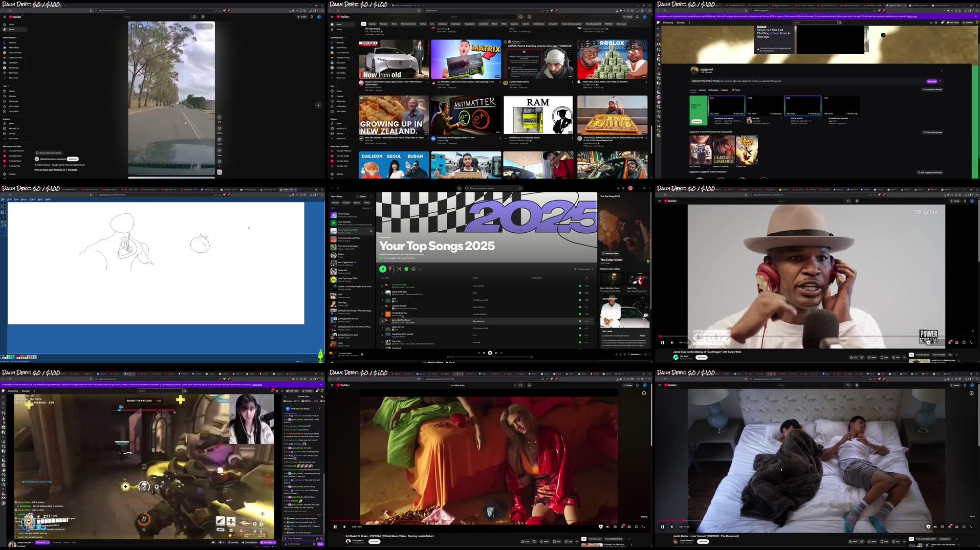Click the Home icon in Spotify's top bar
This screenshot has height=550, width=980.
(x=459, y=188)
